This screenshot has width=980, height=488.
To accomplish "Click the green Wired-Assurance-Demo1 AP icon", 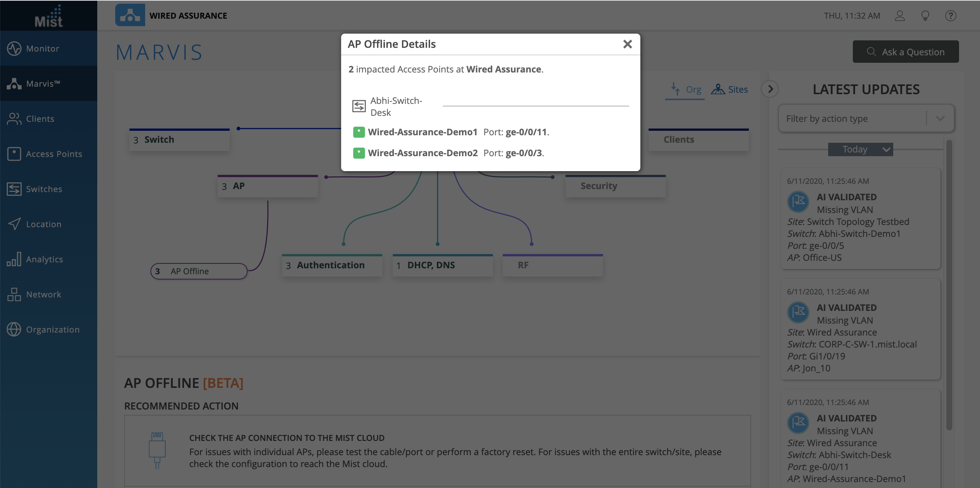I will pos(359,132).
